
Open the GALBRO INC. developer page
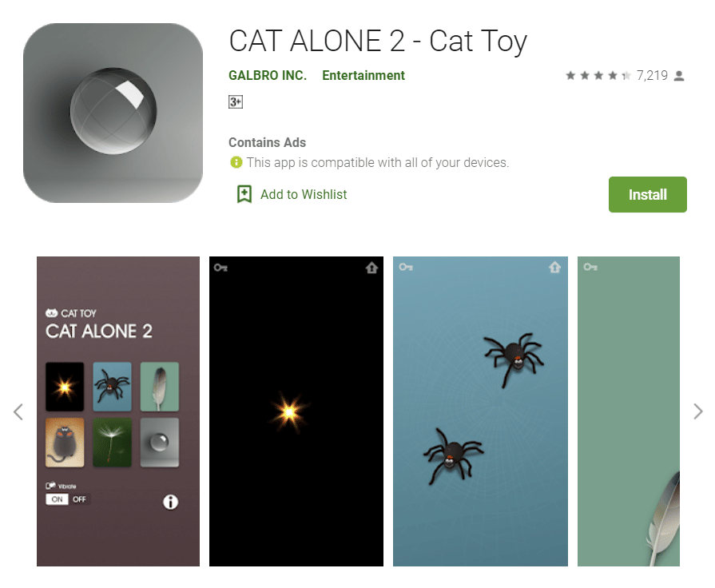click(268, 75)
